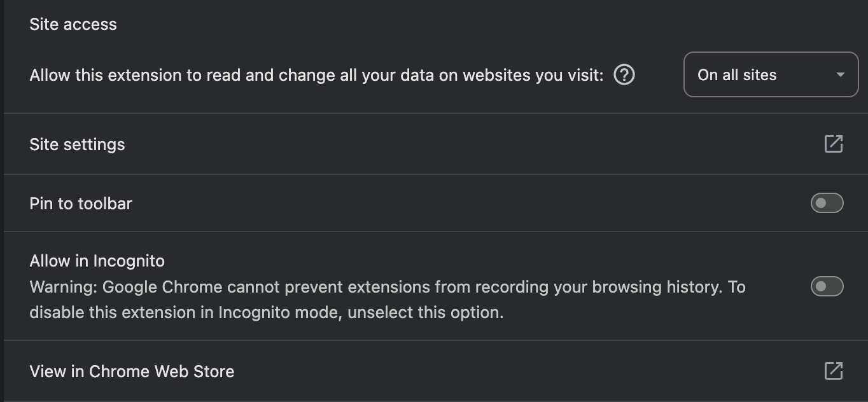Click the Chrome Web Store external link icon

pos(833,371)
